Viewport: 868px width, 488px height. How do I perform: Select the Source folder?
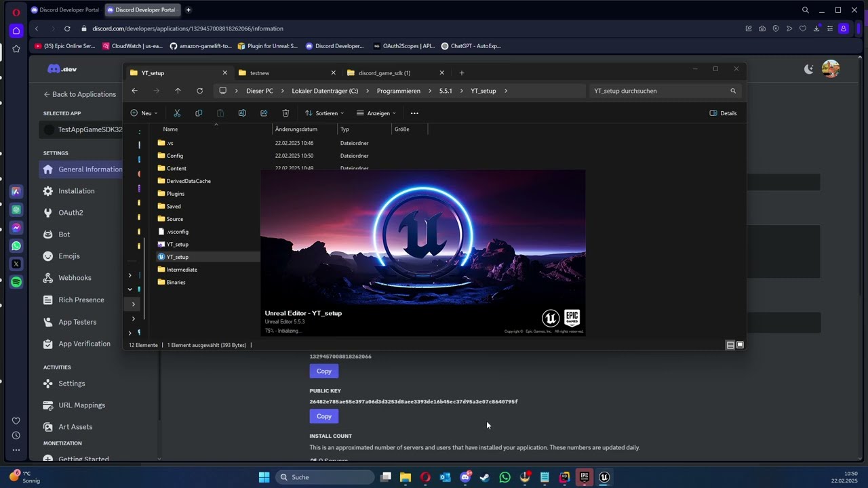pyautogui.click(x=174, y=219)
